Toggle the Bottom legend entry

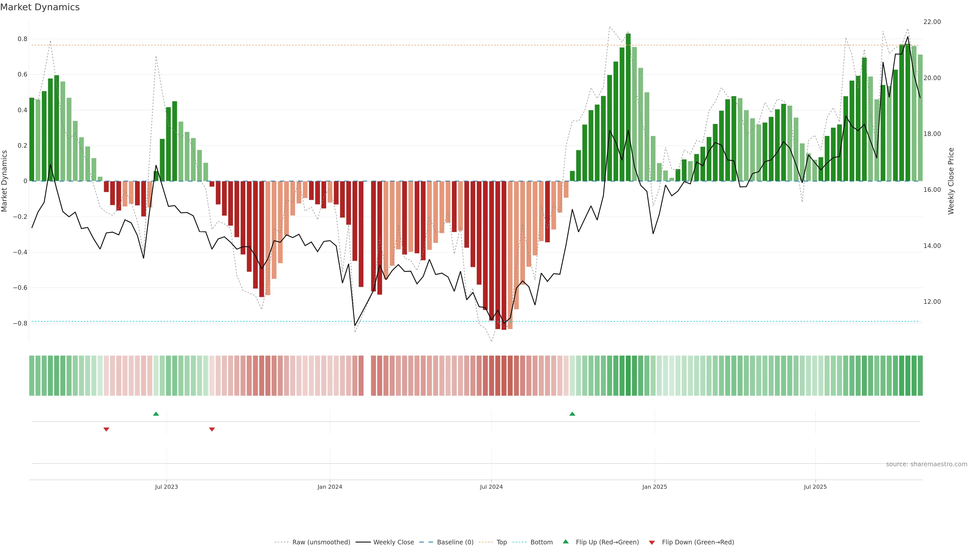coord(541,542)
